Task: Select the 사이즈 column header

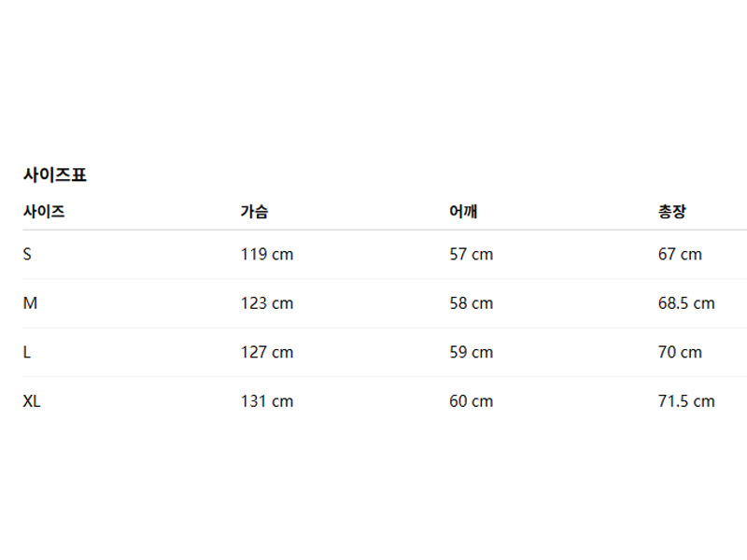Action: pos(44,212)
